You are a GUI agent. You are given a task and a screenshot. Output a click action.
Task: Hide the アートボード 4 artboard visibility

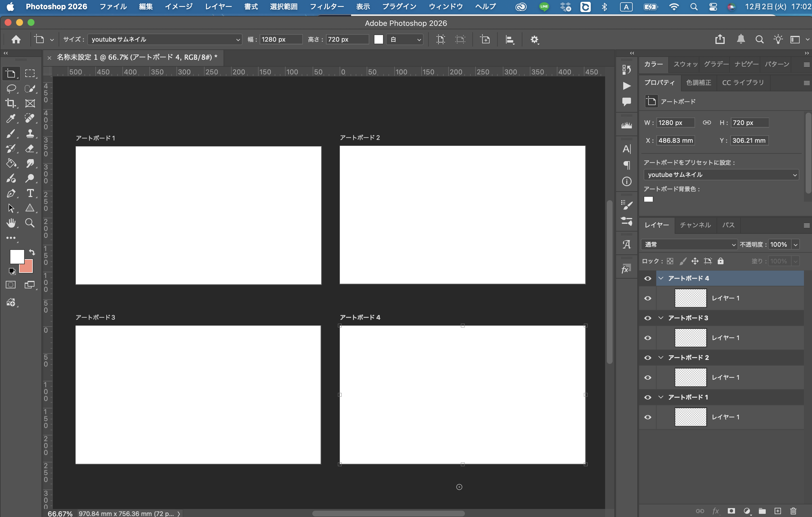pos(647,278)
